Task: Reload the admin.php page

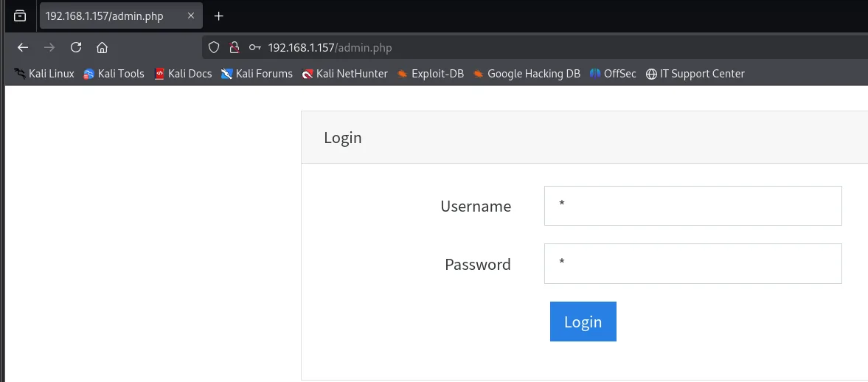Action: [76, 48]
